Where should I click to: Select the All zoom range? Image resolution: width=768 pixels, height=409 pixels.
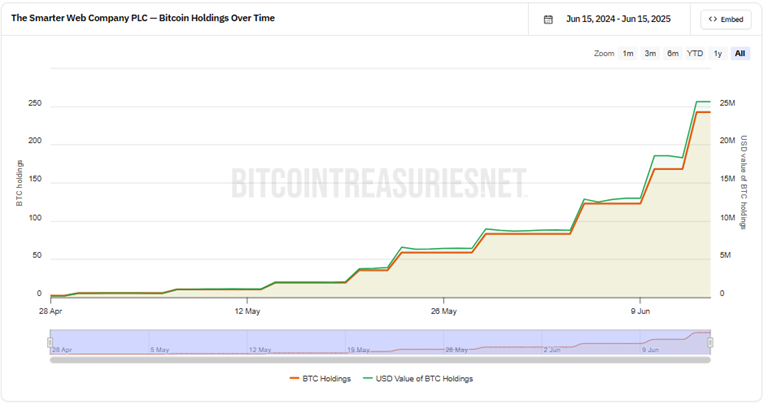point(740,53)
